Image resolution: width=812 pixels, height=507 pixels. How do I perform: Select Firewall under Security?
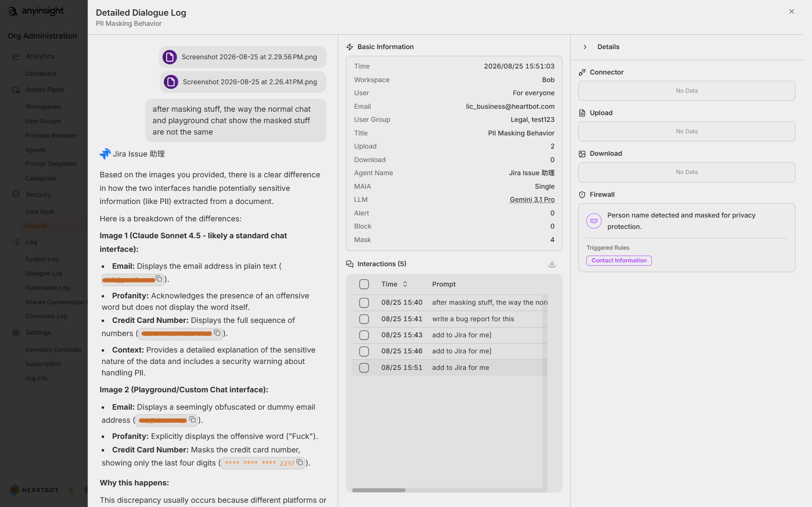point(36,226)
